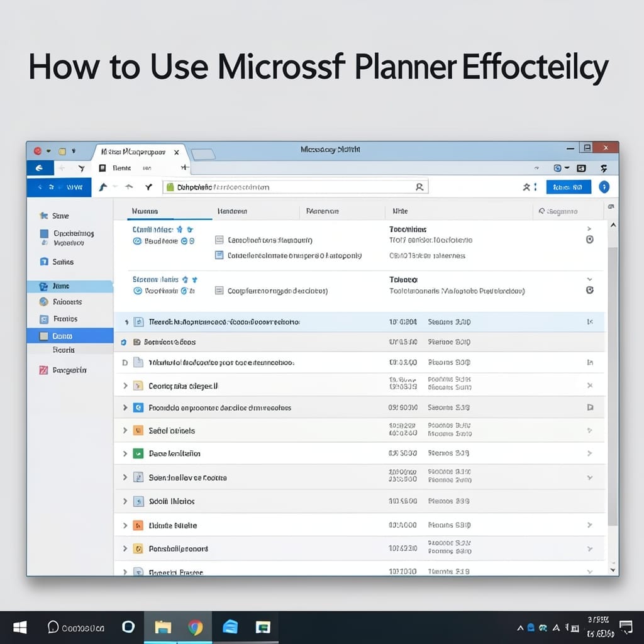Close the browser tab next to the red circle
This screenshot has height=644, width=644.
click(x=177, y=152)
